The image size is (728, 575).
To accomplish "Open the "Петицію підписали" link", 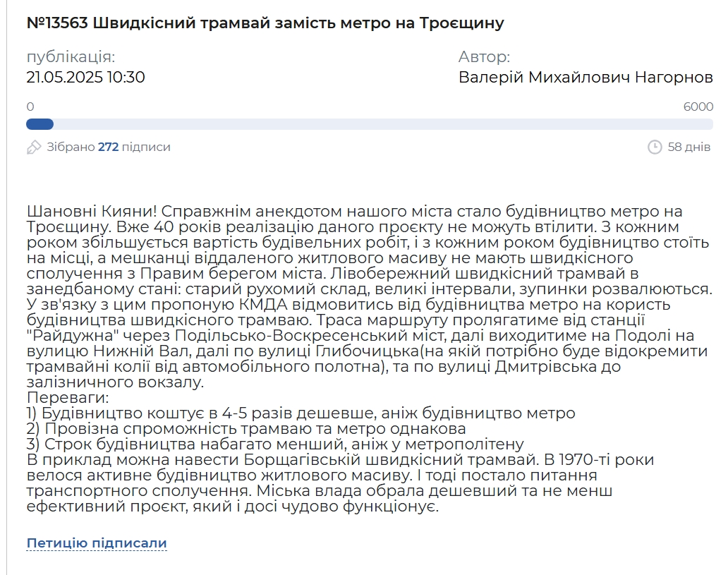I will pos(97,543).
